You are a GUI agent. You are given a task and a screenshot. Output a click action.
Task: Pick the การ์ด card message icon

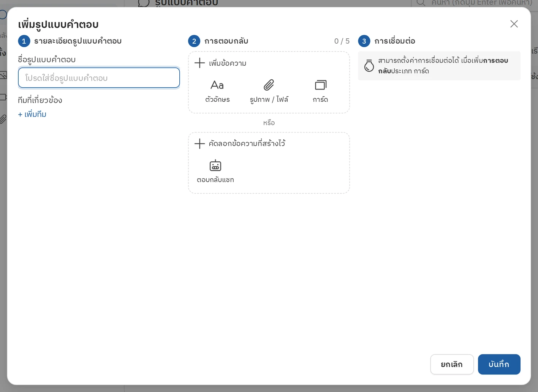tap(320, 85)
